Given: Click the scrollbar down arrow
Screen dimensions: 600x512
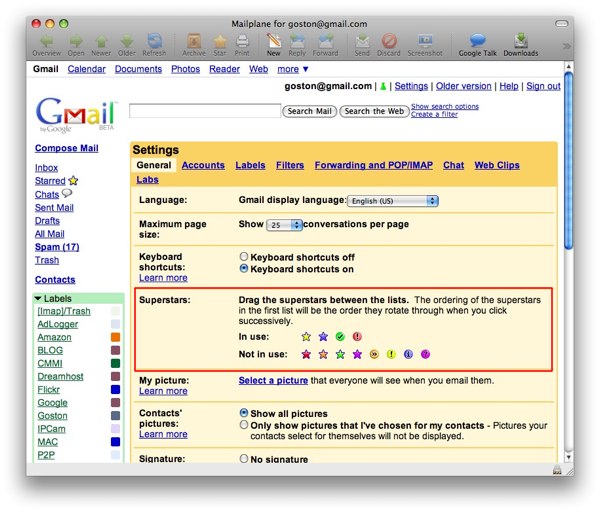Looking at the screenshot, I should coord(569,457).
